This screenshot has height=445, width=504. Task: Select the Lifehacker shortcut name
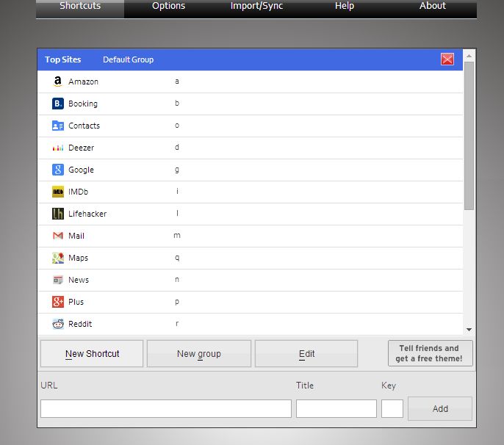click(87, 214)
